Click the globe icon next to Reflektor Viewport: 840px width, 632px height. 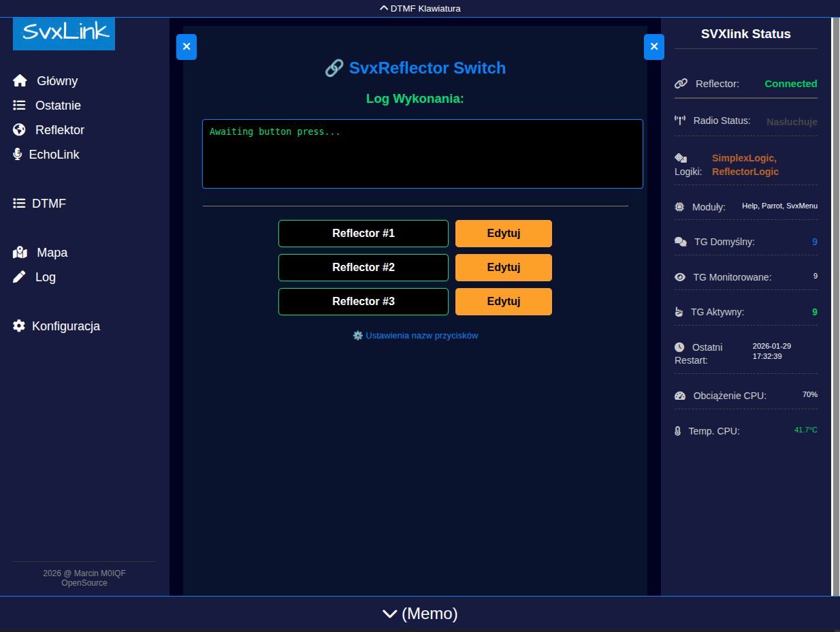point(19,130)
